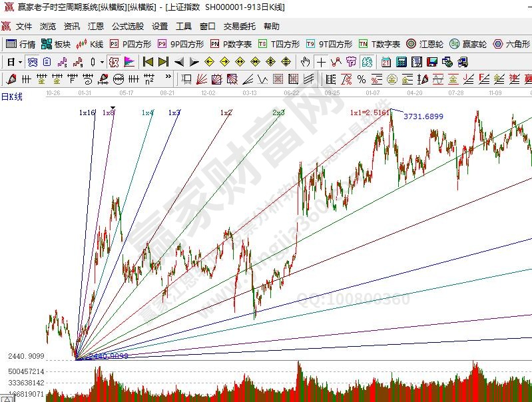Select the hand pan tool
Image resolution: width=532 pixels, height=402 pixels.
(x=305, y=62)
